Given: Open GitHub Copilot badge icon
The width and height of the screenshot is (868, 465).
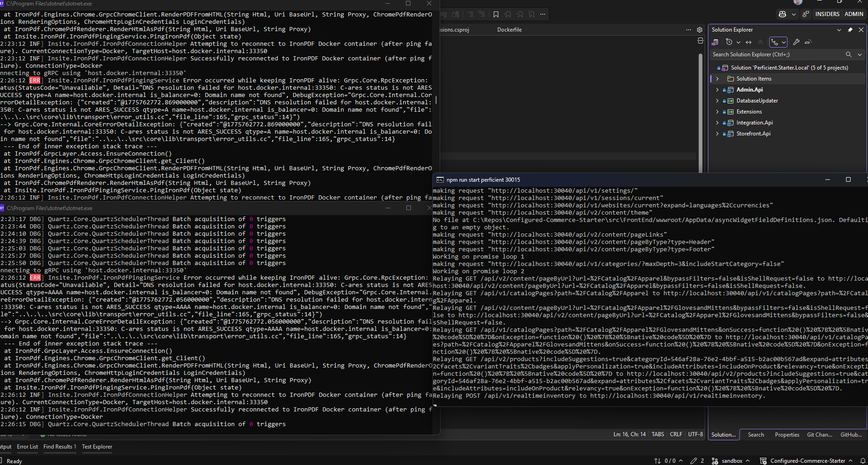Looking at the screenshot, I should pos(782,14).
